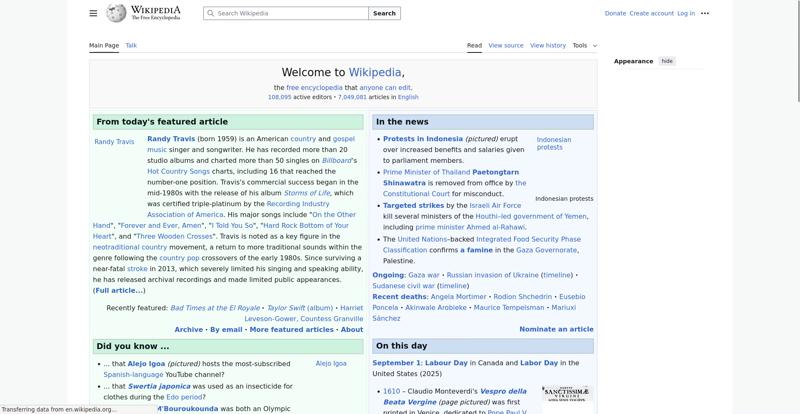The width and height of the screenshot is (800, 414).
Task: Click Full article... link
Action: (119, 290)
